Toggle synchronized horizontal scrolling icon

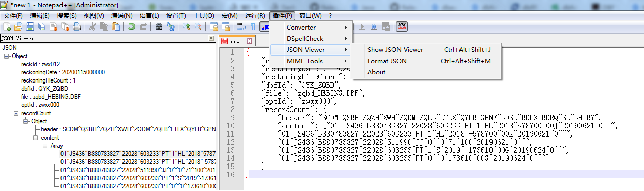225,26
